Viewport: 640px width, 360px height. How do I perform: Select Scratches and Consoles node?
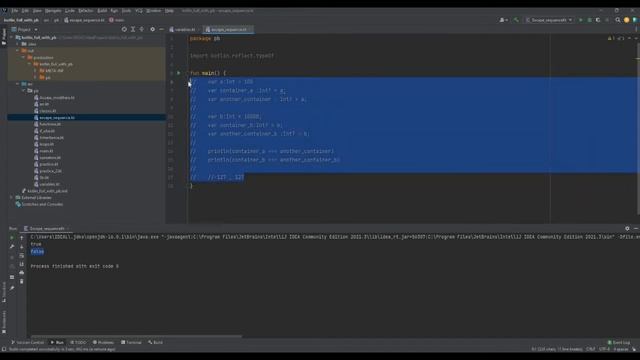[x=40, y=204]
